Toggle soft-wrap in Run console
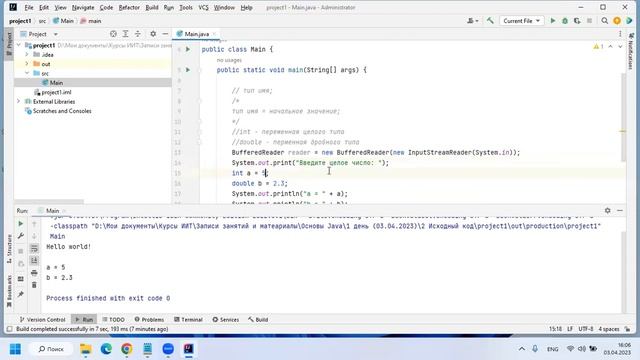This screenshot has height=360, width=640. pyautogui.click(x=34, y=248)
